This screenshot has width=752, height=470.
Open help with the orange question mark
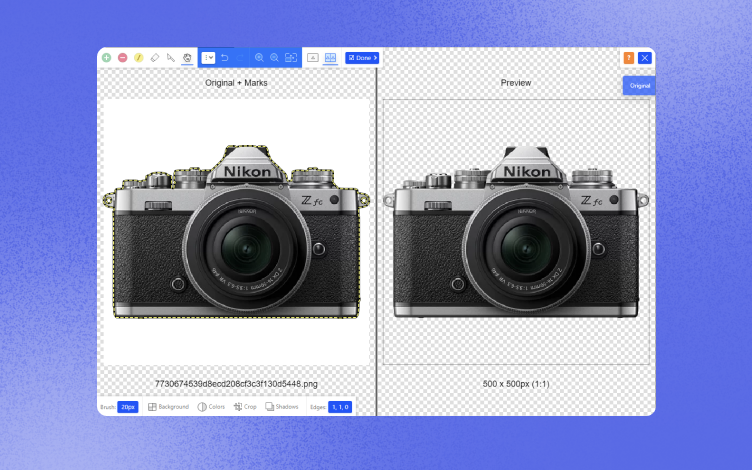pos(629,58)
